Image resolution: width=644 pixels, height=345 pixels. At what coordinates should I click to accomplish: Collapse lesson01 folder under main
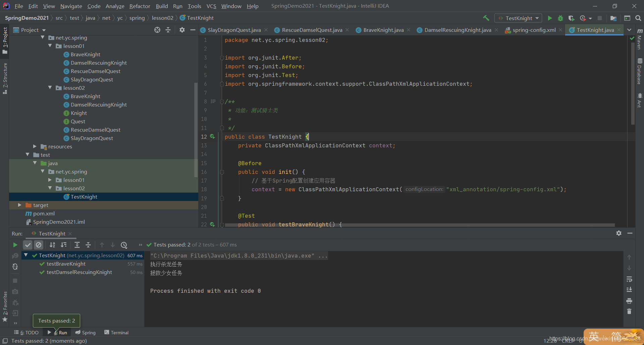click(x=50, y=46)
